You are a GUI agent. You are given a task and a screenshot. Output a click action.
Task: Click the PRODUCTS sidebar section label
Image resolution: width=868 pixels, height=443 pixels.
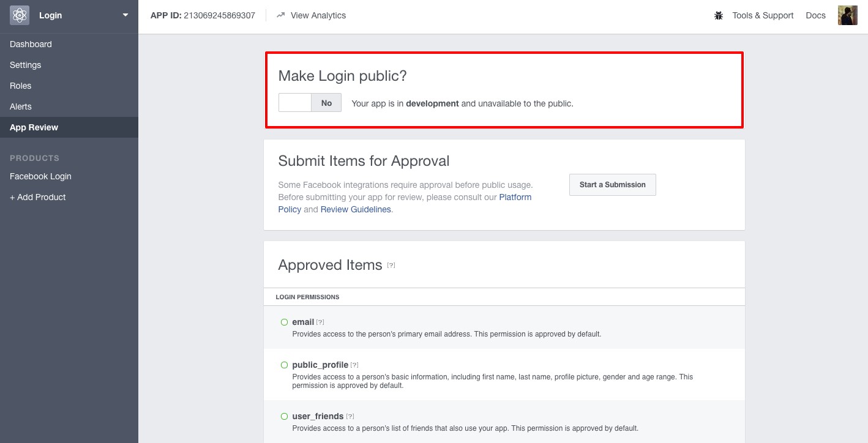click(34, 158)
